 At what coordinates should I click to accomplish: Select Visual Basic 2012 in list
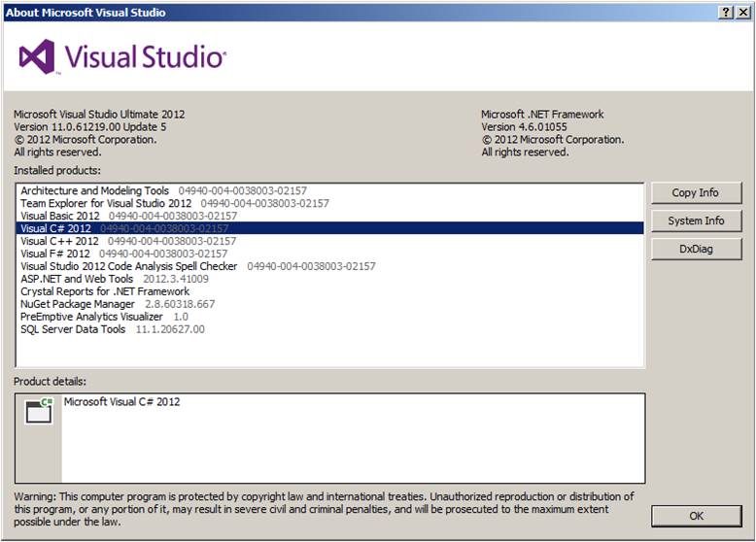(329, 216)
